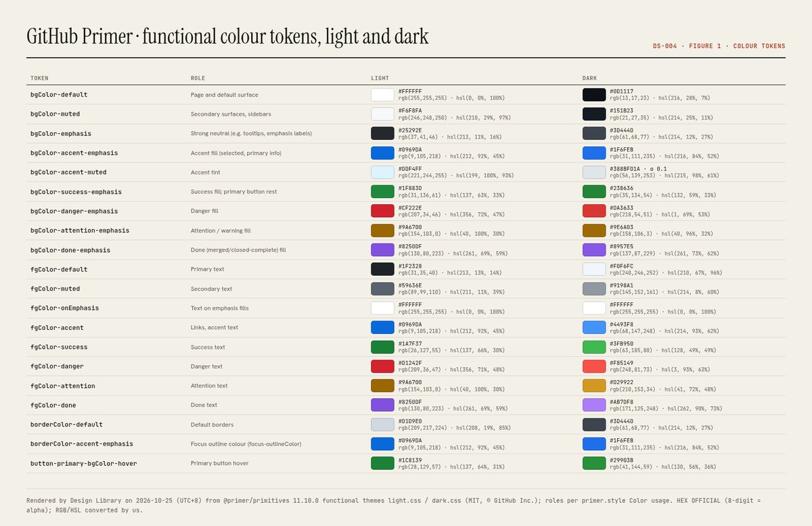Select the 'DS-004 · FIGURE 1 · COLOUR TOKENS' label
Image resolution: width=812 pixels, height=526 pixels.
pyautogui.click(x=719, y=46)
